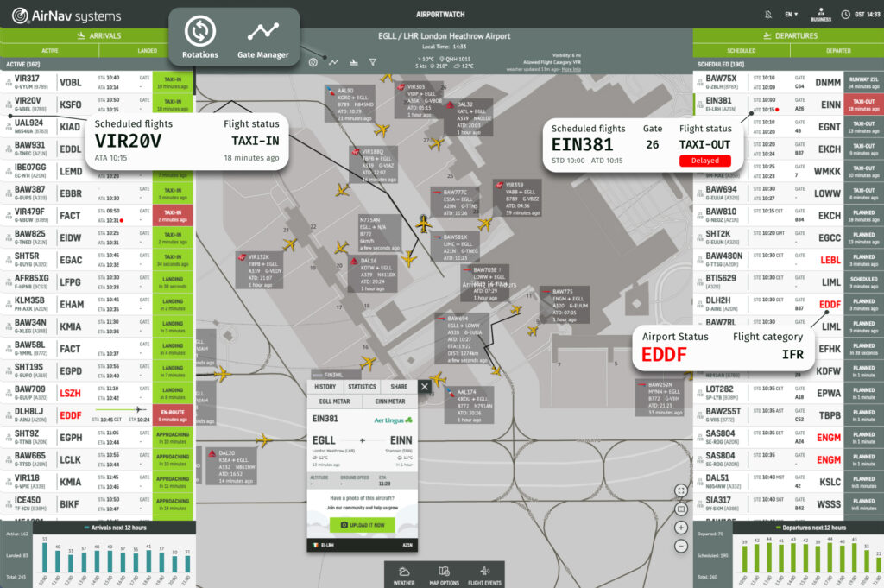View the EGLL METAR tab
Viewport: 884px width, 588px height.
[x=333, y=401]
